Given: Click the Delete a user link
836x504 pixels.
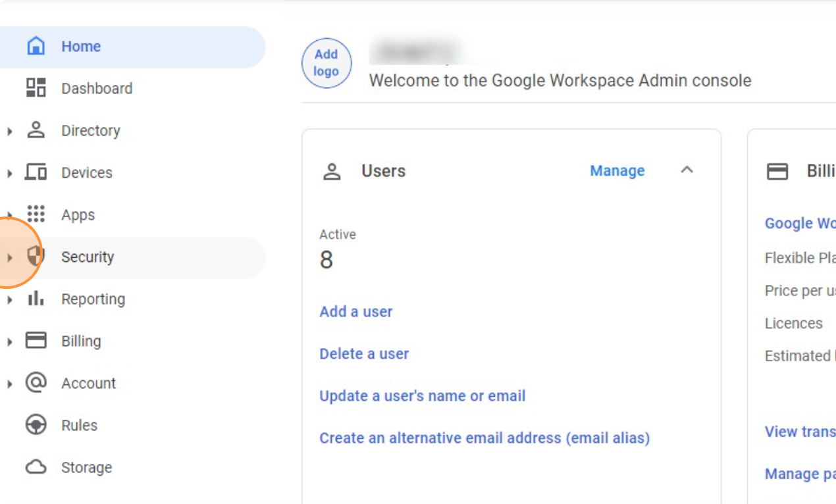Looking at the screenshot, I should [364, 354].
